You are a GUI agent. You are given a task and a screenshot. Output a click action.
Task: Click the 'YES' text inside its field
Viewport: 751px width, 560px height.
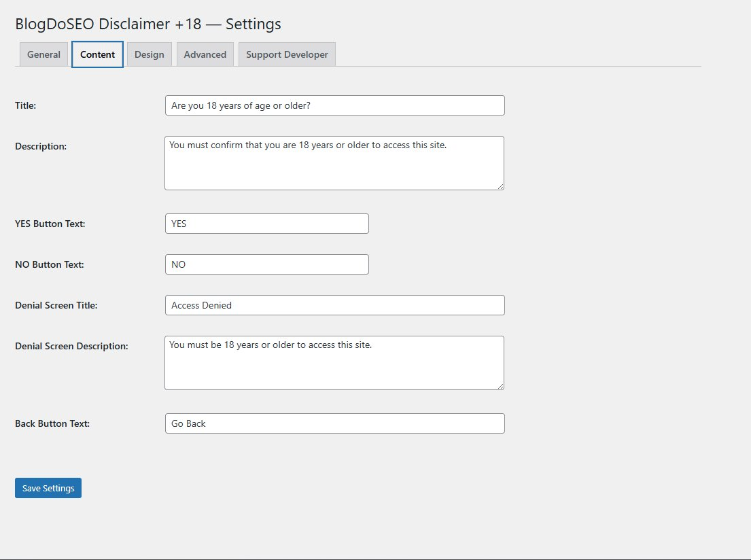178,223
